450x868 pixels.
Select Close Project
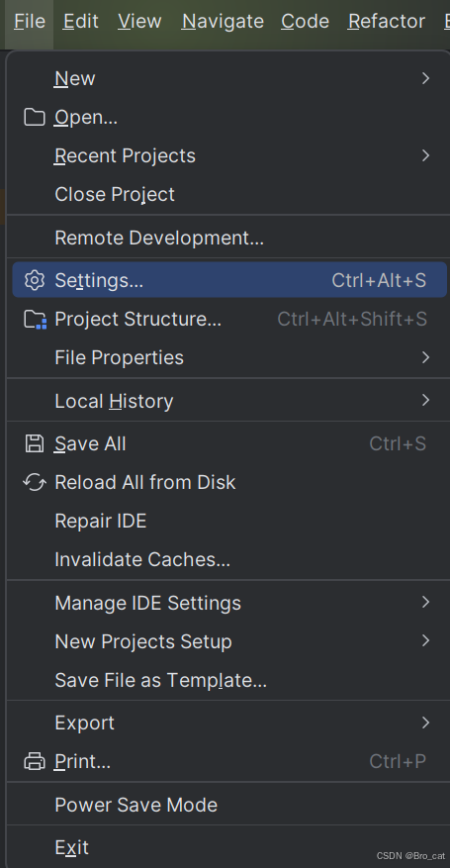(x=228, y=194)
